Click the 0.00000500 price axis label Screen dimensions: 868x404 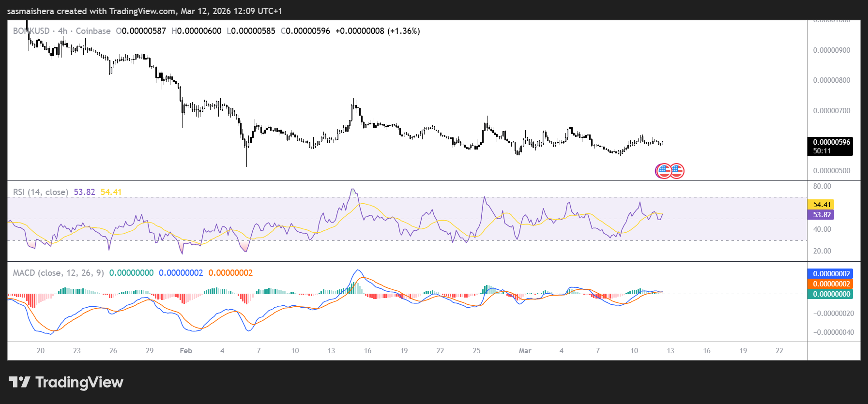(x=832, y=171)
